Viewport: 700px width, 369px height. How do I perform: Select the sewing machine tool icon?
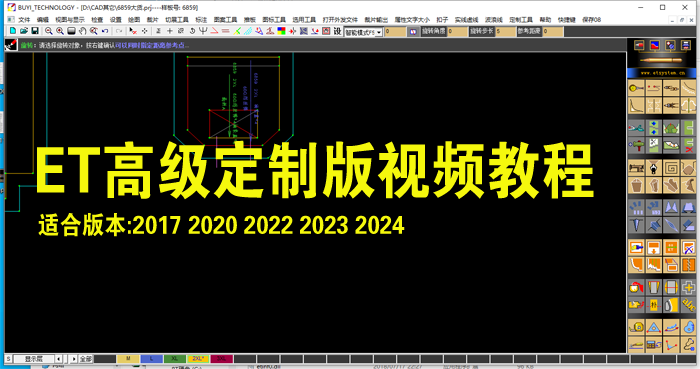click(637, 168)
